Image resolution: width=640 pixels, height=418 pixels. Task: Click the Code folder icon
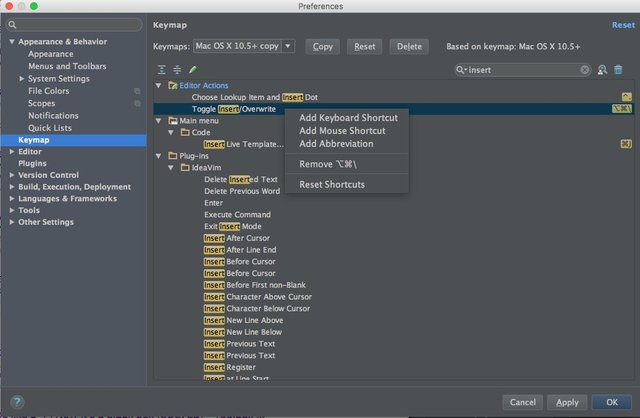coord(185,132)
